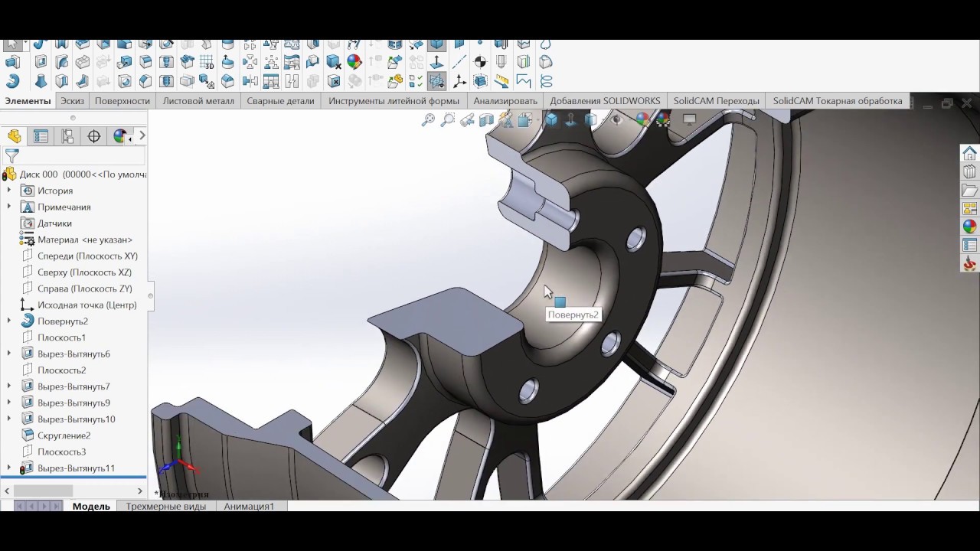This screenshot has height=551, width=980.
Task: Open Инструменты литейной формы tab
Action: click(394, 101)
